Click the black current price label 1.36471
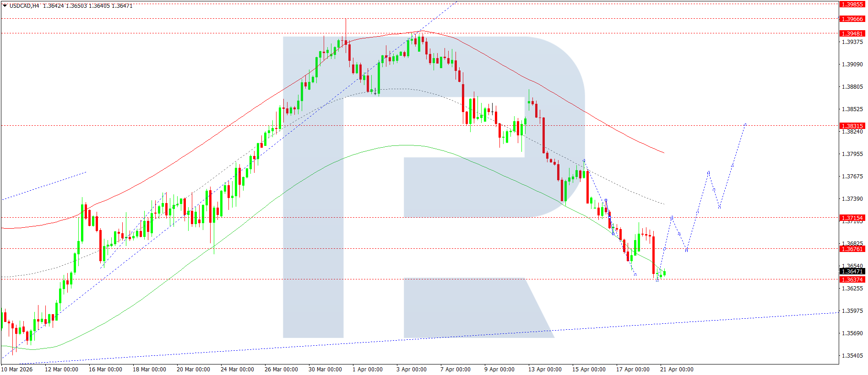 pyautogui.click(x=852, y=272)
